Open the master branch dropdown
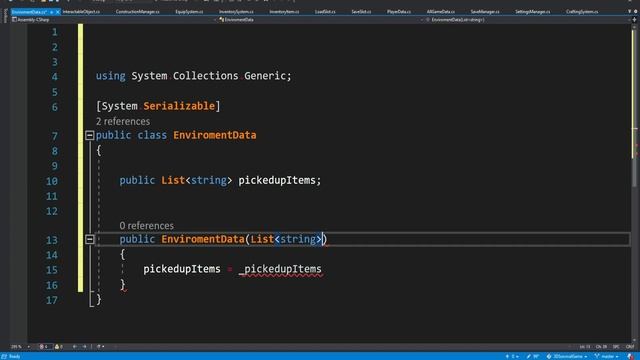 pyautogui.click(x=606, y=356)
